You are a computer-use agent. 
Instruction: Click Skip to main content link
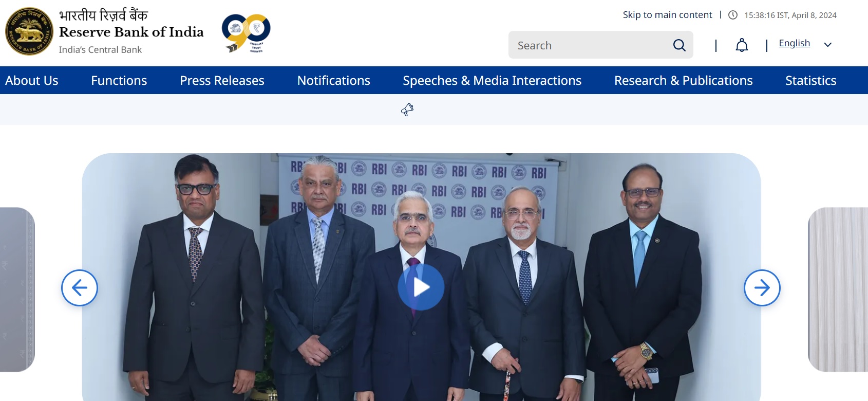click(x=668, y=15)
